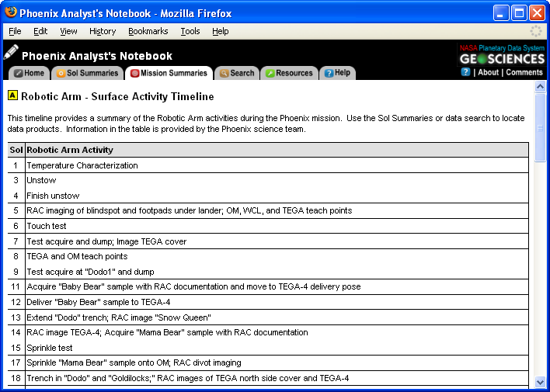Image resolution: width=550 pixels, height=392 pixels.
Task: Click the page loading throbber icon
Action: click(x=536, y=31)
